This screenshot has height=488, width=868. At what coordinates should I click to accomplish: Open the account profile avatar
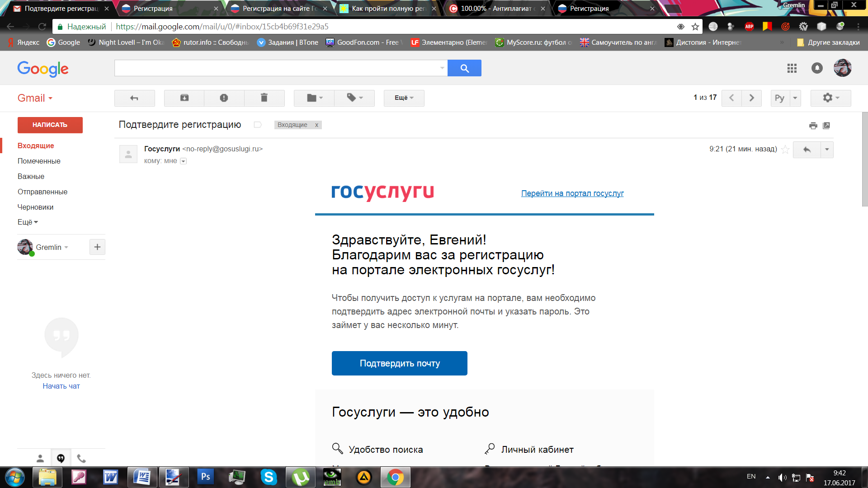tap(843, 68)
